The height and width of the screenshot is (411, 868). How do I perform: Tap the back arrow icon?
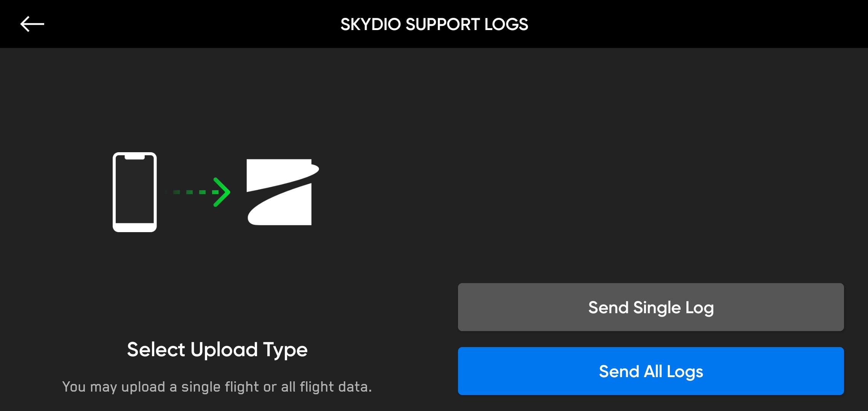tap(32, 24)
